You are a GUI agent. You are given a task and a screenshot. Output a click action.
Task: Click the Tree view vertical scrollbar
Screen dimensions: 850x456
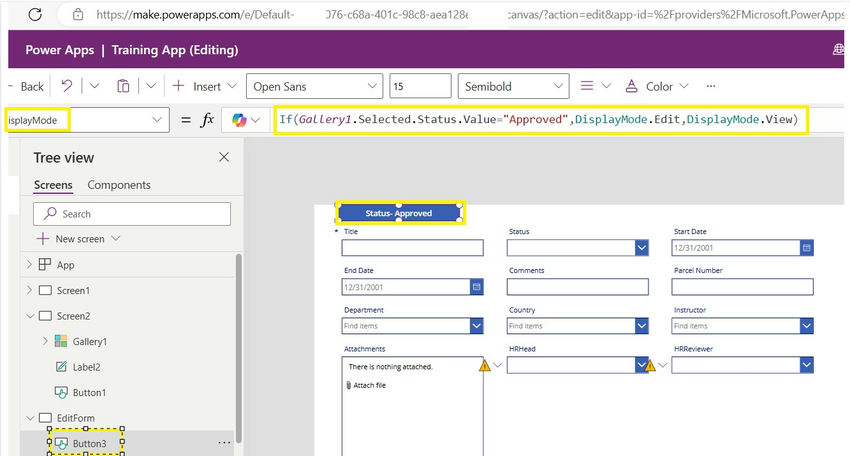pyautogui.click(x=239, y=348)
